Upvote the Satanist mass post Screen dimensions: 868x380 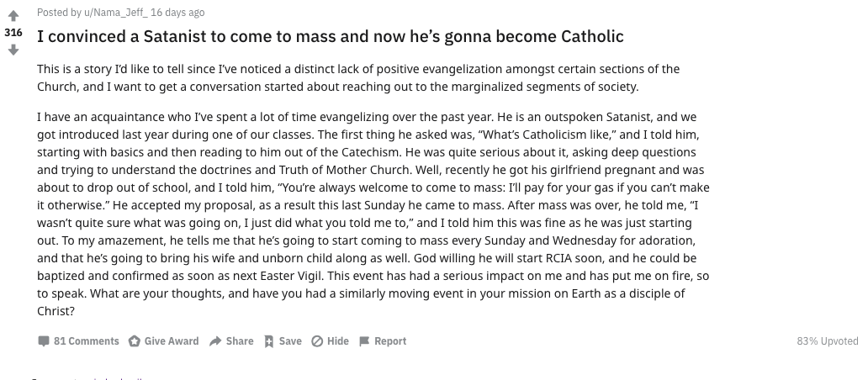click(13, 14)
